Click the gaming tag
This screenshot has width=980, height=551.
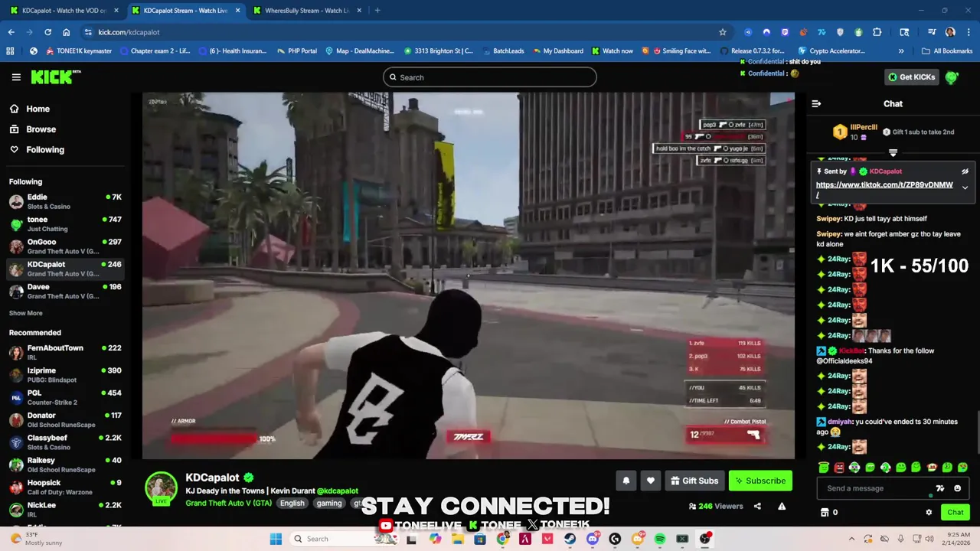pyautogui.click(x=329, y=503)
